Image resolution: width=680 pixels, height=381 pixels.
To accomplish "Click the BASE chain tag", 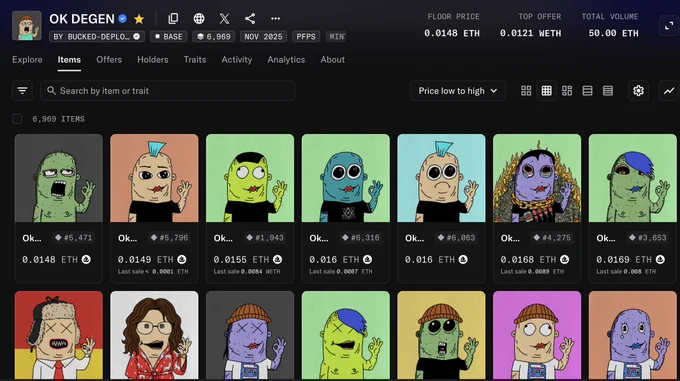I will coord(169,36).
